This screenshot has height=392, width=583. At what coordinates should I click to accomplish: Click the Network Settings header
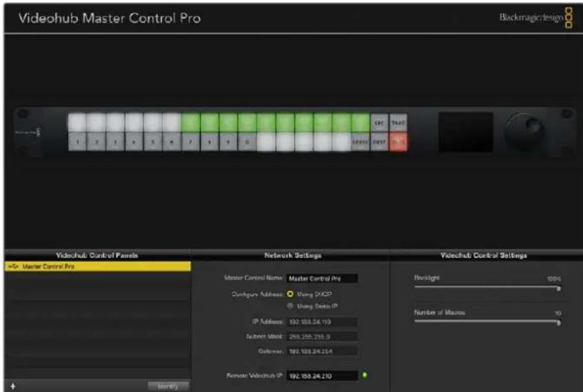[x=293, y=255]
